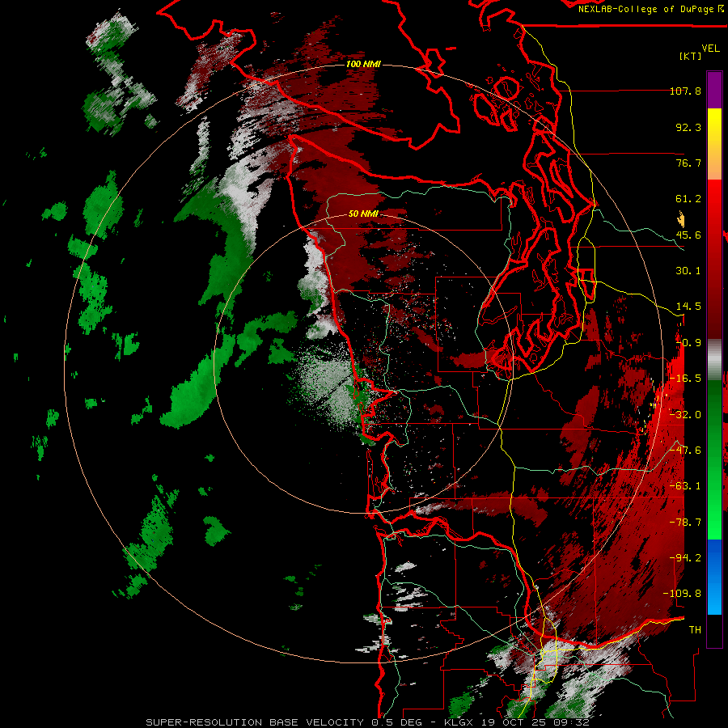Click the 100 NMI range ring label

[x=363, y=64]
